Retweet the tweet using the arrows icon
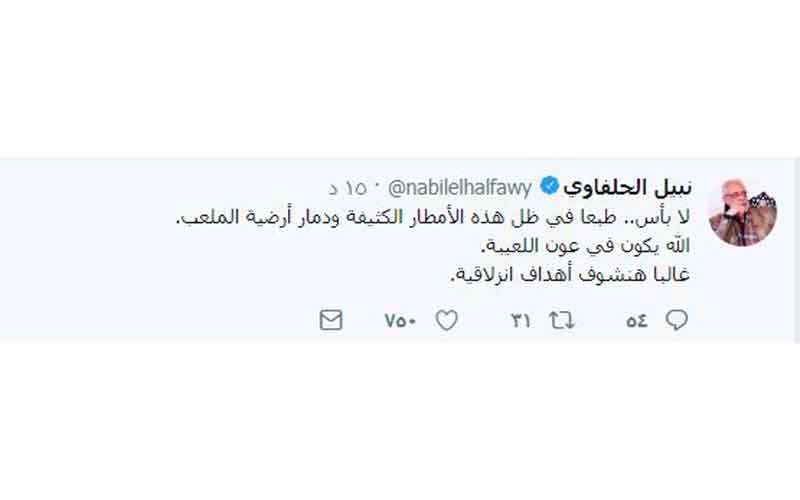The height and width of the screenshot is (500, 800). point(560,320)
